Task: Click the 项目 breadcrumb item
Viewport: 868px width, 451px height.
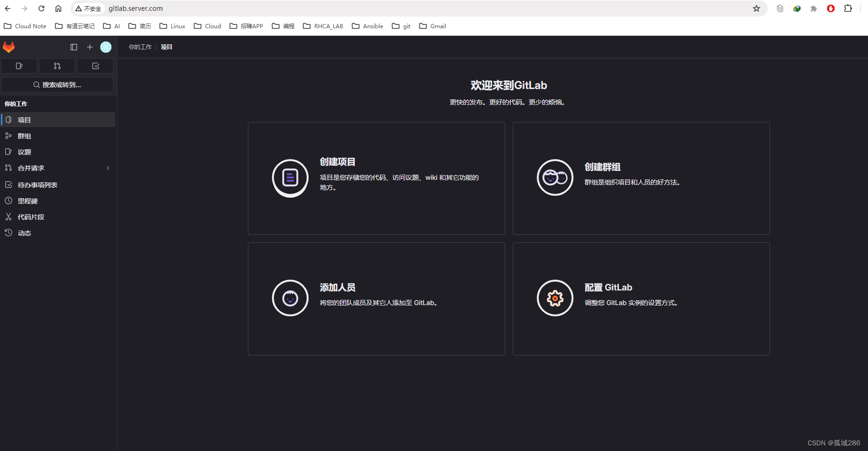Action: (x=167, y=47)
